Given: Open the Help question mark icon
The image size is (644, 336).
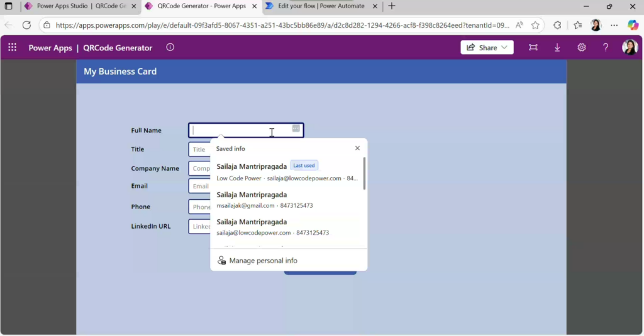Looking at the screenshot, I should (x=606, y=48).
